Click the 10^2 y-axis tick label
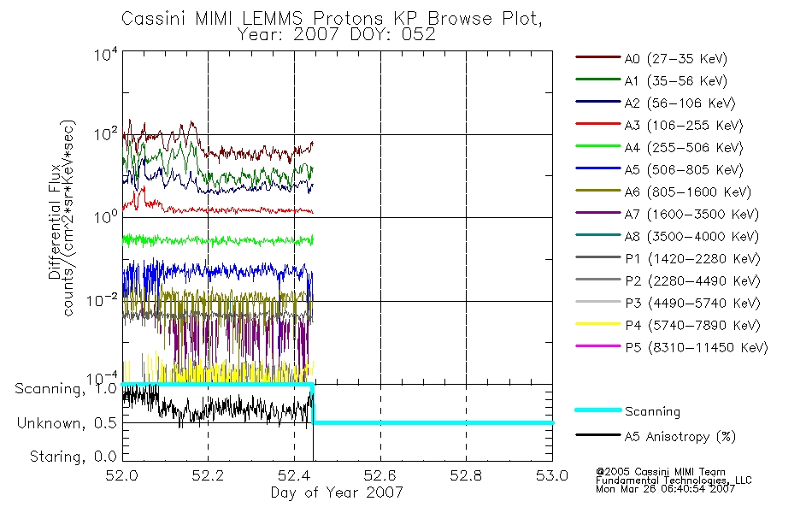 [x=106, y=135]
